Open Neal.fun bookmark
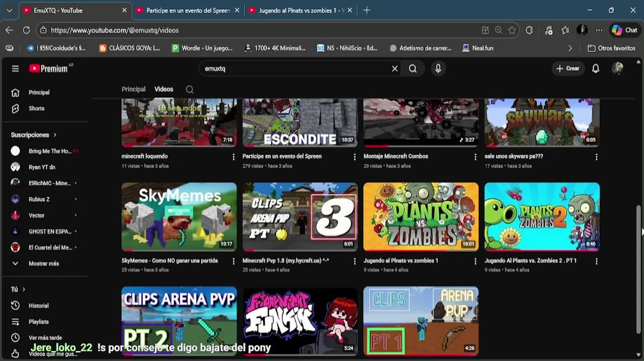Viewport: 644px width, 361px height. pos(478,48)
